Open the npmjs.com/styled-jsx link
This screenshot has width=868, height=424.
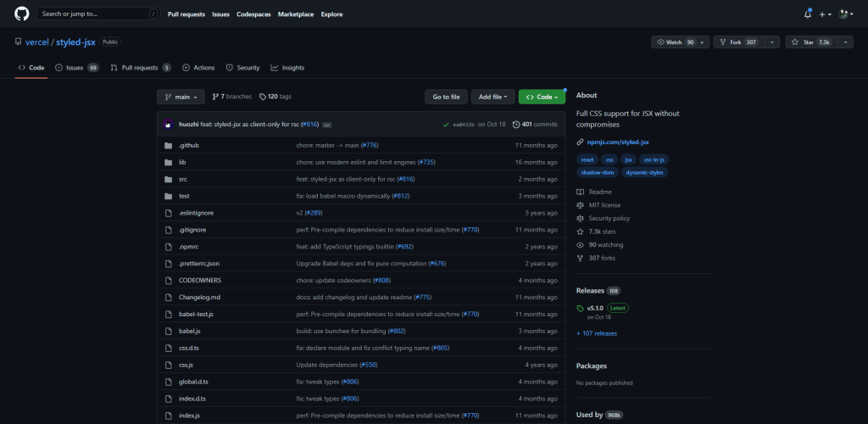click(x=618, y=142)
